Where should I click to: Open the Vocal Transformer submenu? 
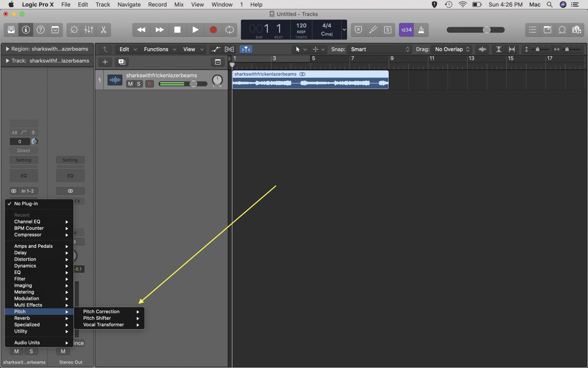click(x=109, y=325)
